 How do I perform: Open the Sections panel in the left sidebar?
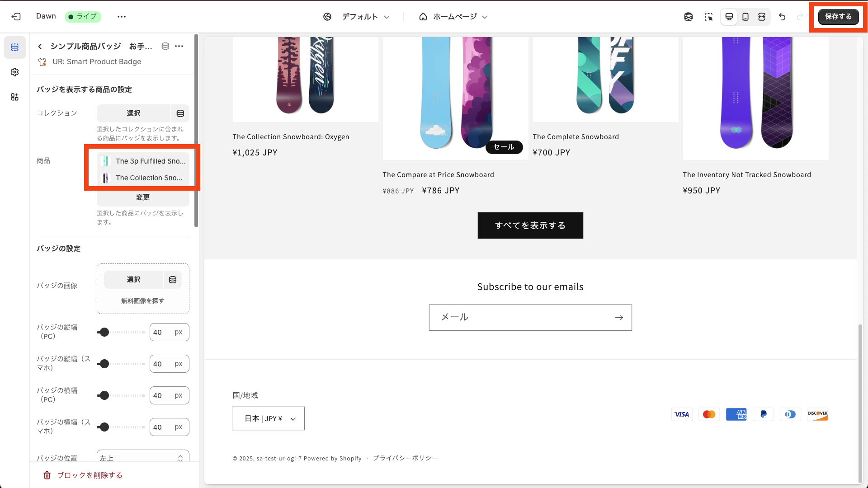pos(15,47)
